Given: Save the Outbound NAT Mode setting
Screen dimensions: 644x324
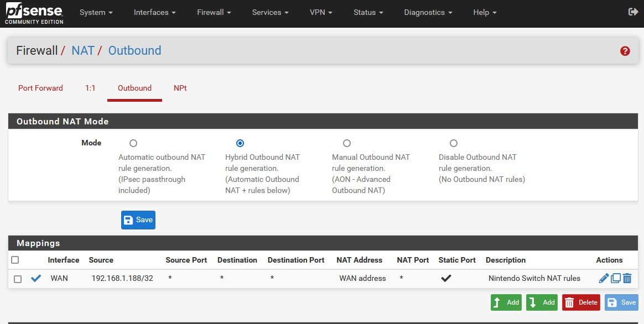Looking at the screenshot, I should (x=138, y=220).
